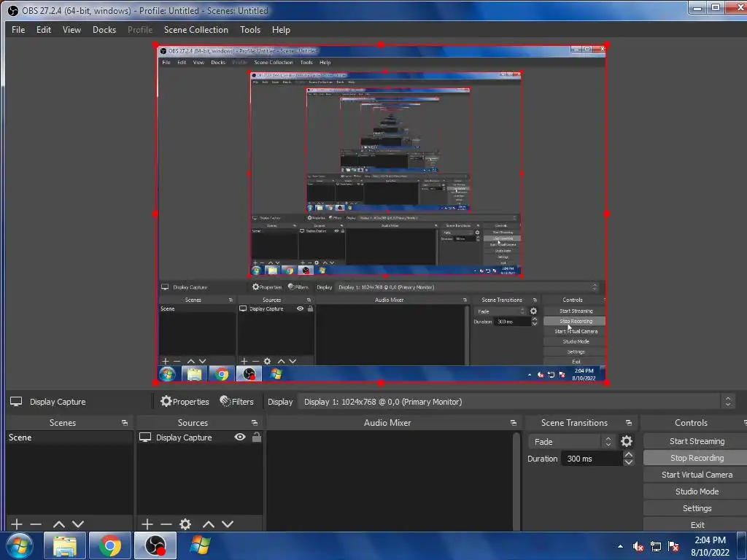
Task: Open Google Chrome from taskbar
Action: (x=109, y=545)
